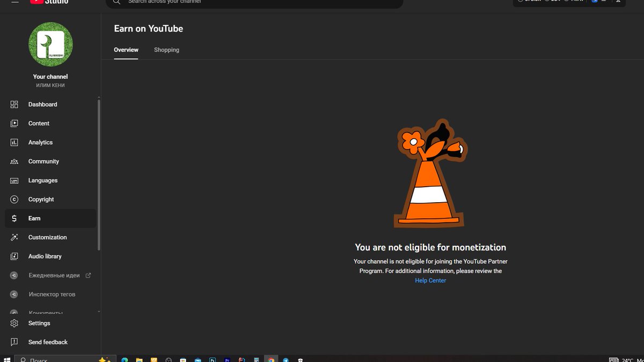Image resolution: width=644 pixels, height=362 pixels.
Task: Open Content via its play-square icon
Action: (14, 123)
